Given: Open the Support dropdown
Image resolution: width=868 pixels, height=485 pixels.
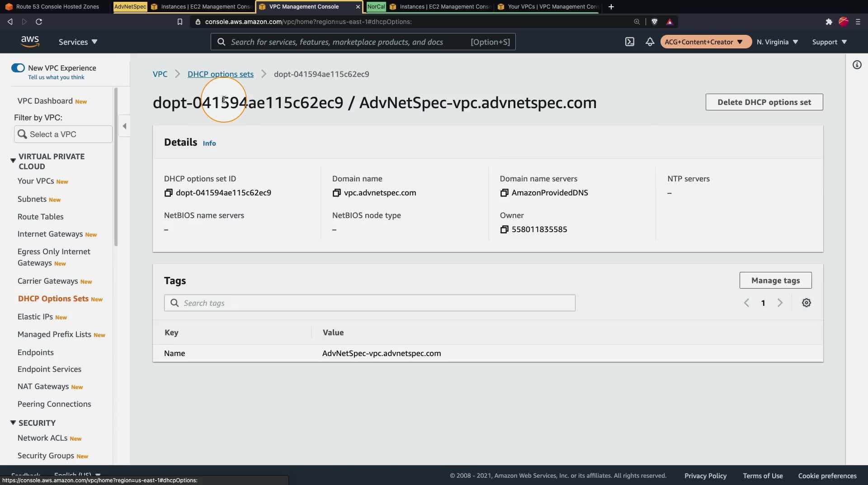Looking at the screenshot, I should pos(829,42).
